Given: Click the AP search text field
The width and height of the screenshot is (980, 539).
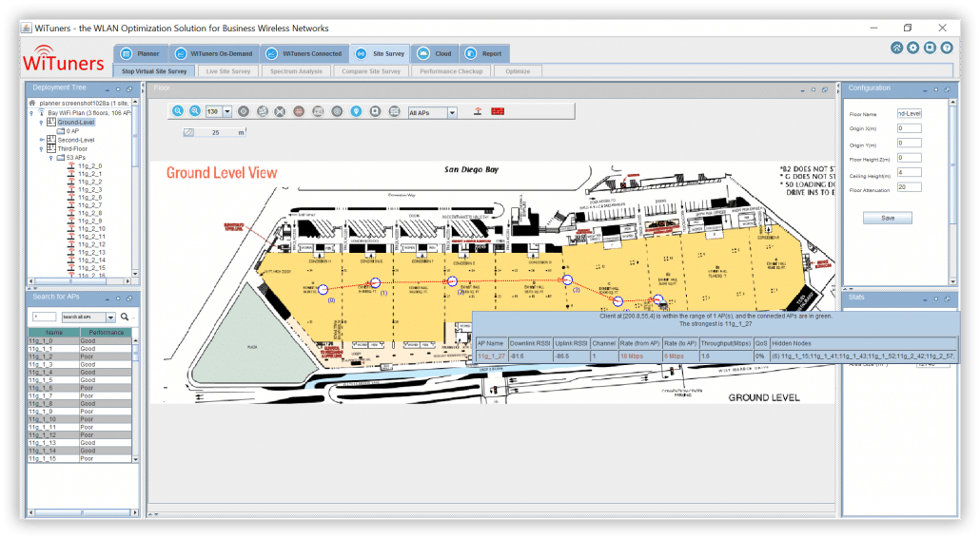Looking at the screenshot, I should click(45, 317).
